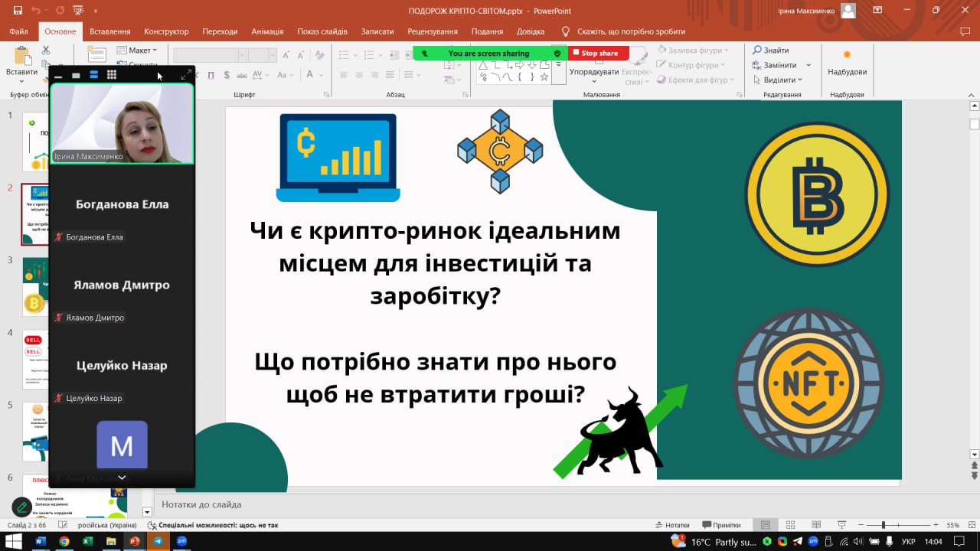Image resolution: width=980 pixels, height=551 pixels.
Task: Expand more participants chevron in Zoom panel
Action: (x=122, y=478)
